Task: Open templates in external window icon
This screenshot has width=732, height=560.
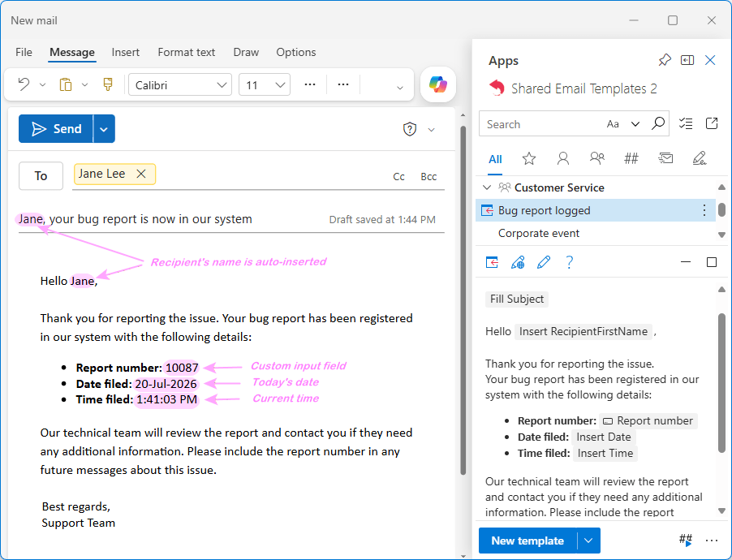Action: [712, 123]
